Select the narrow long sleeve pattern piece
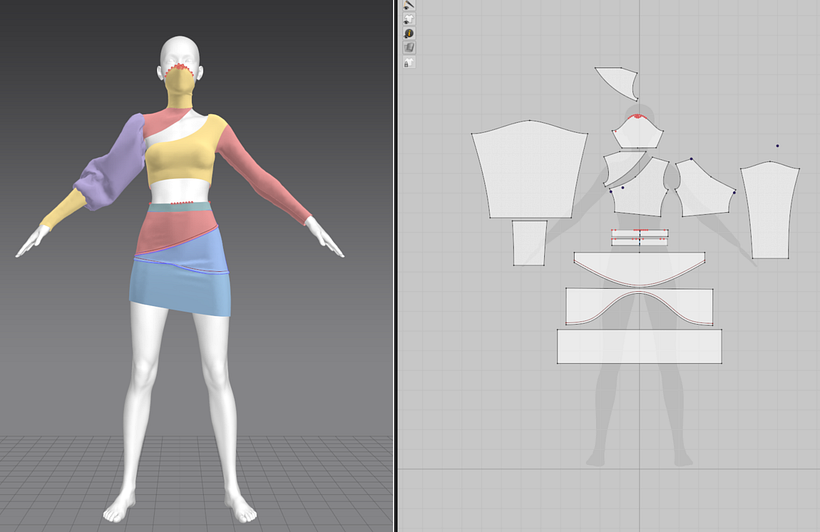Image resolution: width=820 pixels, height=532 pixels. coord(772,210)
